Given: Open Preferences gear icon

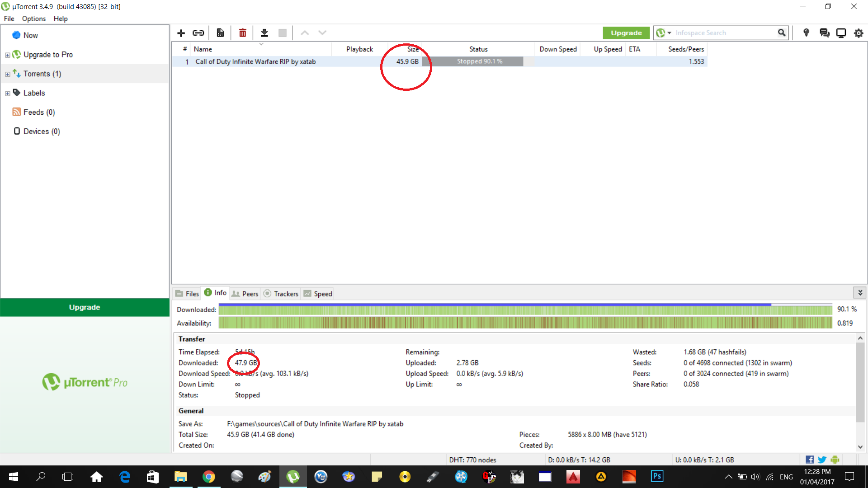Looking at the screenshot, I should (859, 33).
